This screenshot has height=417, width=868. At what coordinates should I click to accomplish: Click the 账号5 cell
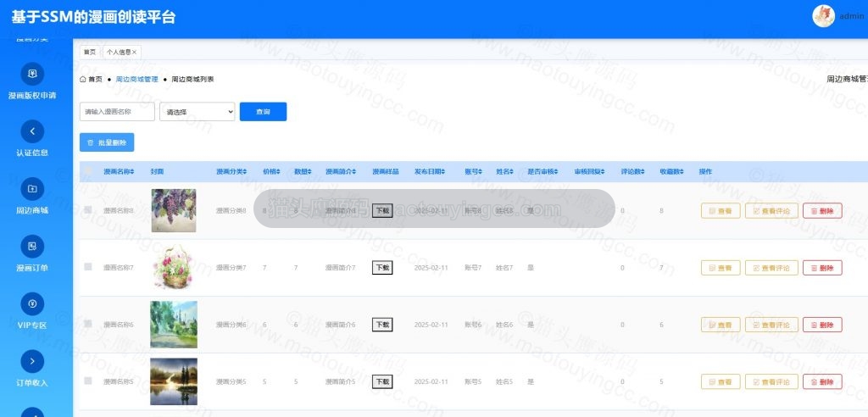pos(473,381)
